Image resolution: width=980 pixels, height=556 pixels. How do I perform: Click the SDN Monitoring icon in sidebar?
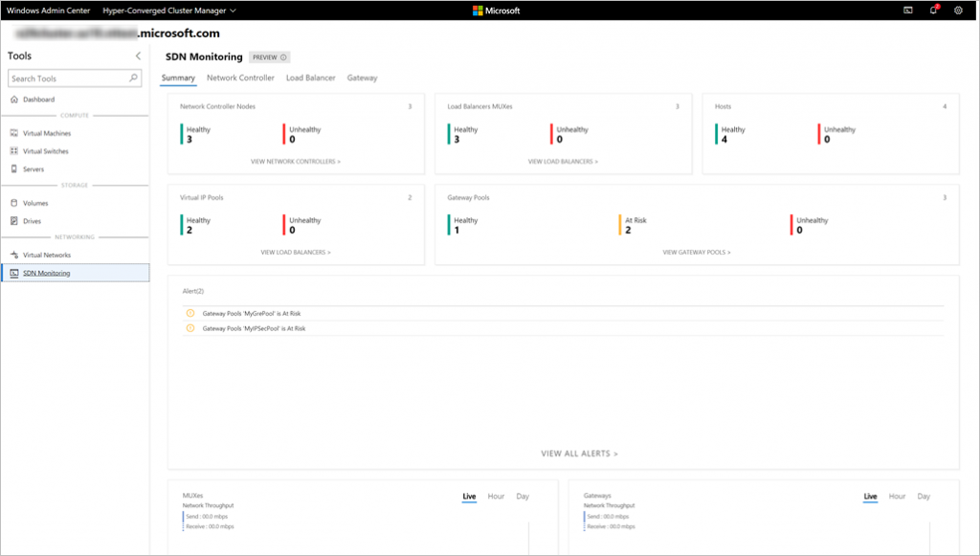tap(14, 273)
